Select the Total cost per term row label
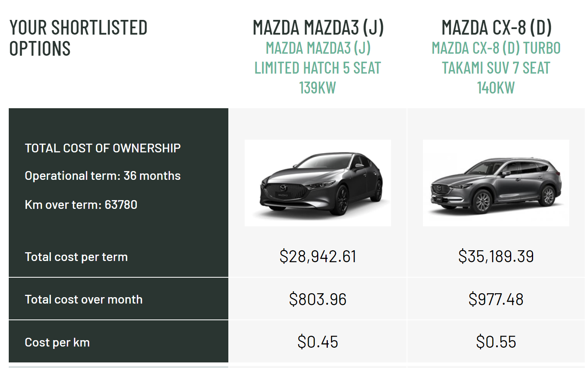 [x=76, y=257]
